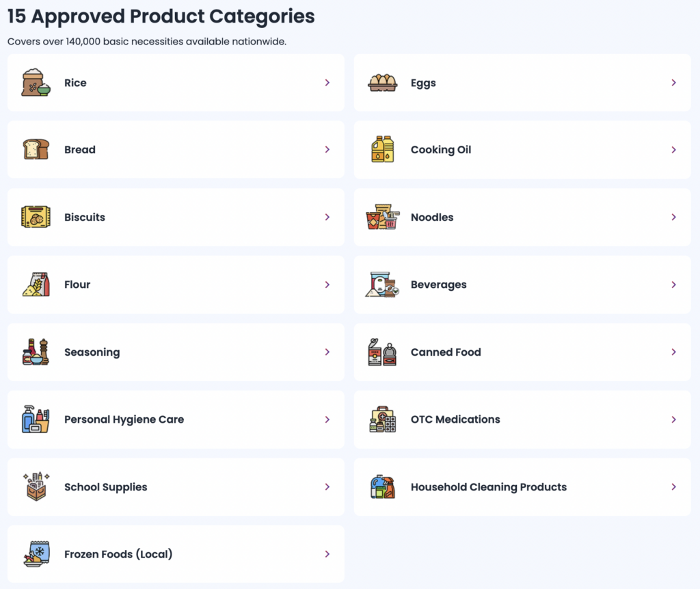Click the seasoning bottles icon
The width and height of the screenshot is (700, 589).
pos(36,352)
